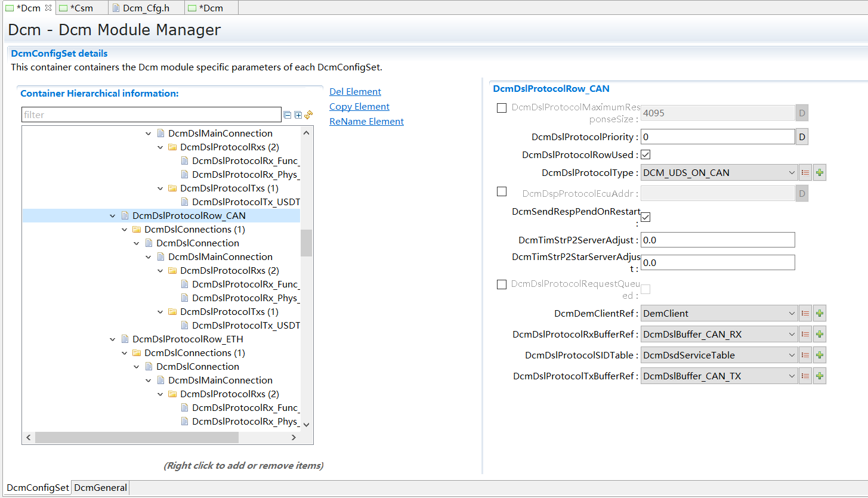Uncheck the DcmDslProtocolRowUsed checkbox
868x498 pixels.
pos(645,155)
